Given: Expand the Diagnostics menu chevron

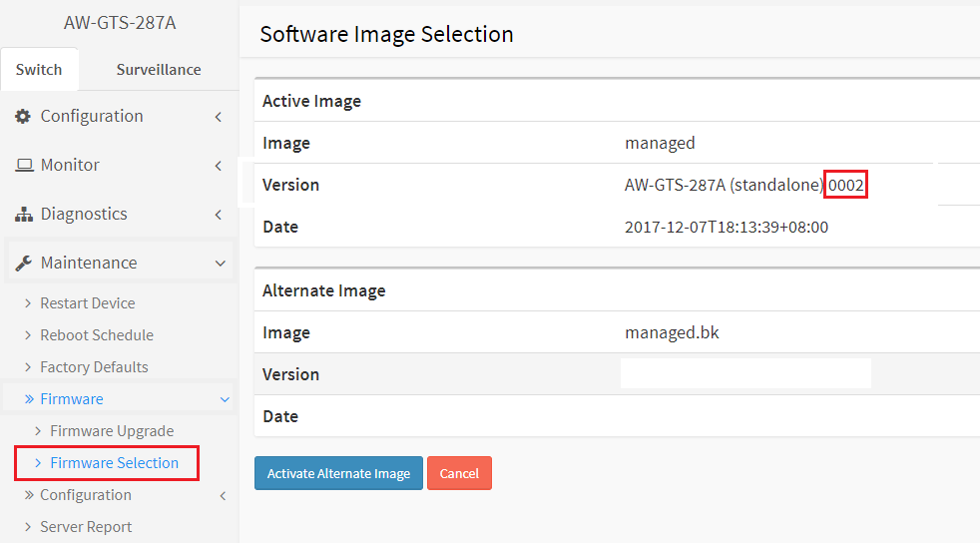Looking at the screenshot, I should 219,215.
